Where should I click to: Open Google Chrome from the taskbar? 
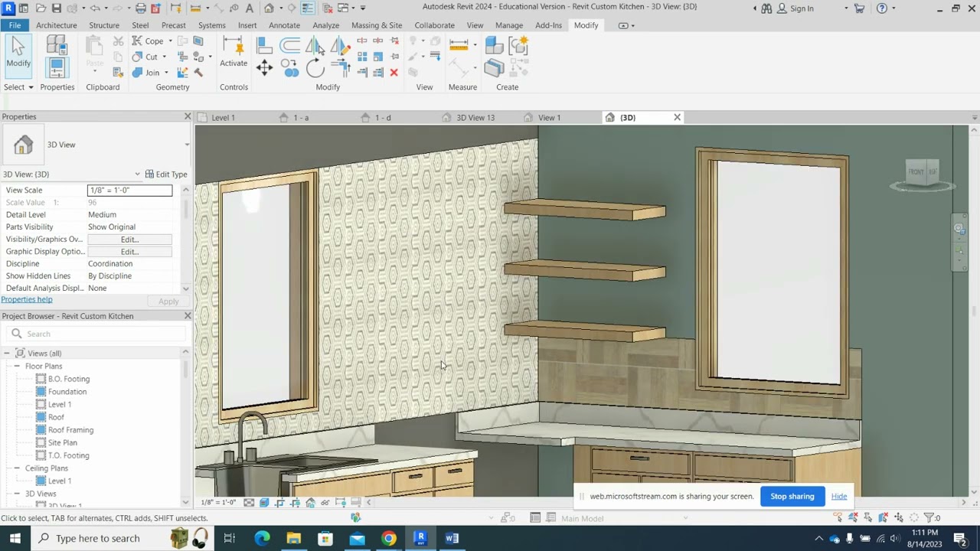tap(389, 539)
